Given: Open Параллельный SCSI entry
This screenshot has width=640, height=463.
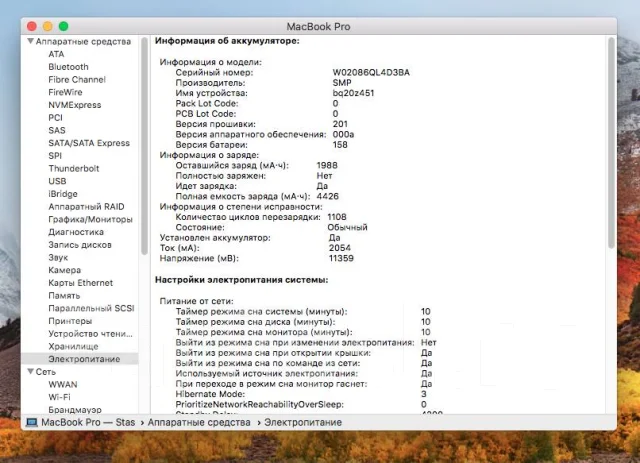Looking at the screenshot, I should tap(91, 308).
